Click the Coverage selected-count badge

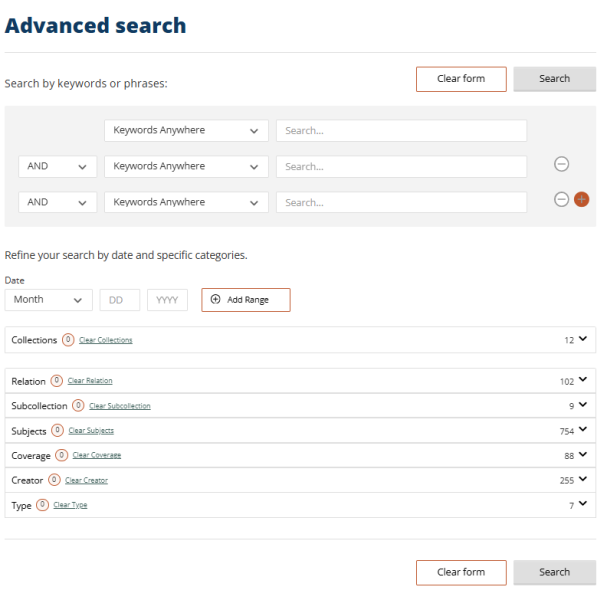[61, 455]
